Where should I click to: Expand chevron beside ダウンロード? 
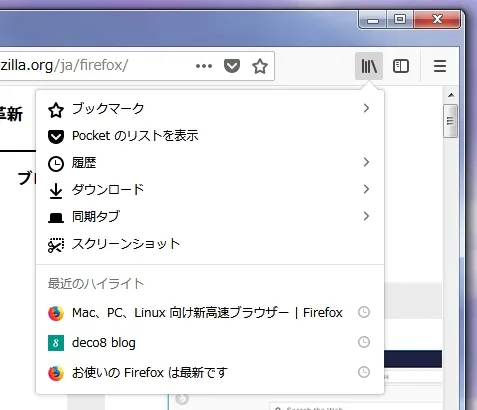click(x=366, y=189)
